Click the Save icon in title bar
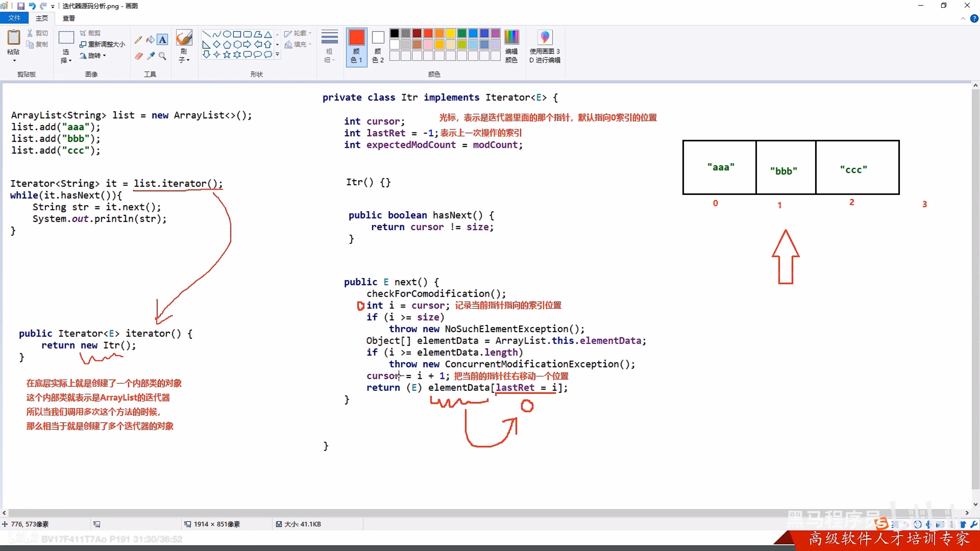980x551 pixels. pyautogui.click(x=20, y=6)
